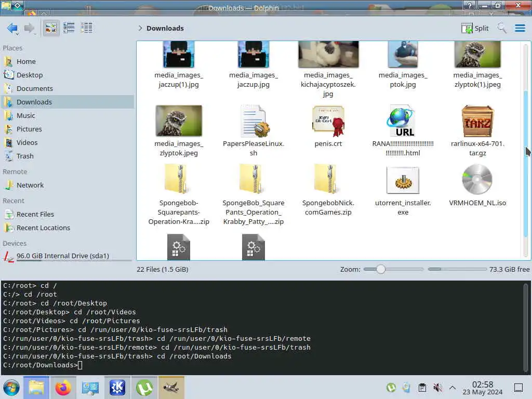Select Spongebob-Squarepants-Operation-Kra zip icon
This screenshot has height=399, width=532.
tap(177, 179)
